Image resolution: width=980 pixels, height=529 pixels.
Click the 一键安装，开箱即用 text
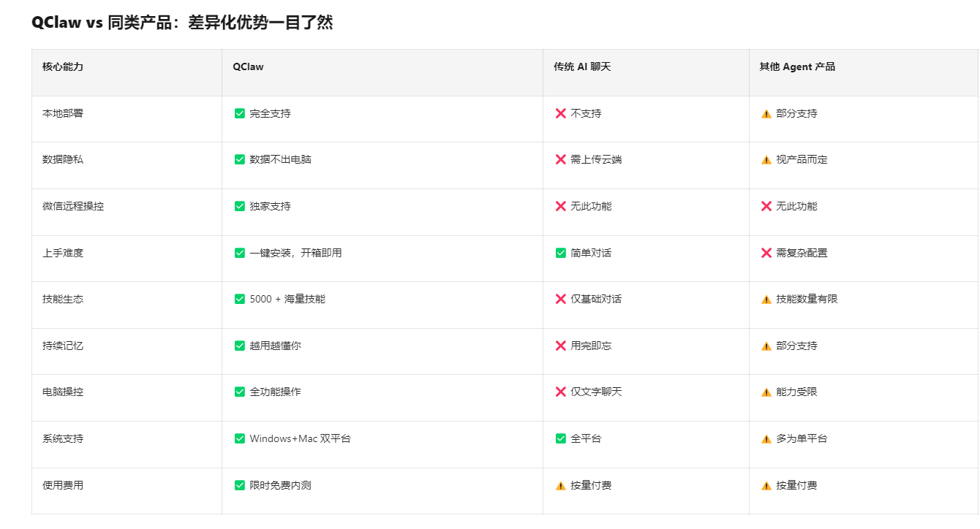tap(295, 253)
